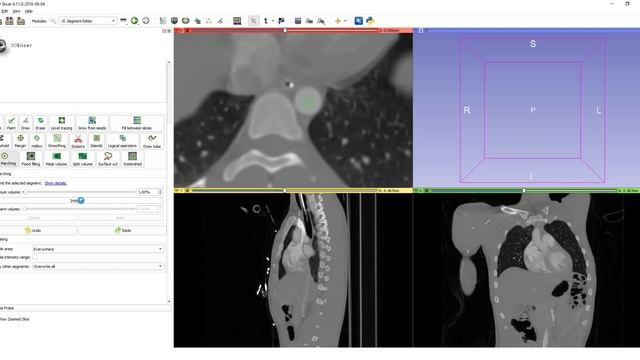Click the crosshair plus toolbar icon
The width and height of the screenshot is (640, 360).
(338, 20)
